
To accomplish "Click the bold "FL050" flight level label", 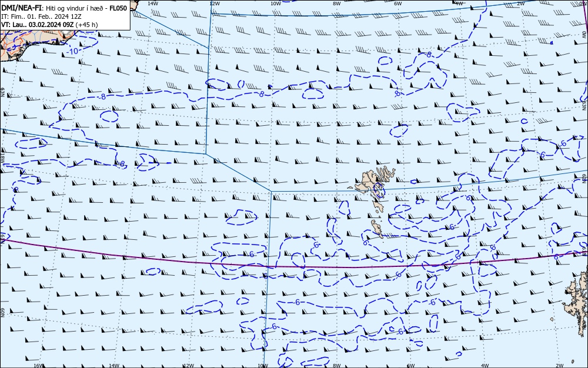I will (x=118, y=8).
